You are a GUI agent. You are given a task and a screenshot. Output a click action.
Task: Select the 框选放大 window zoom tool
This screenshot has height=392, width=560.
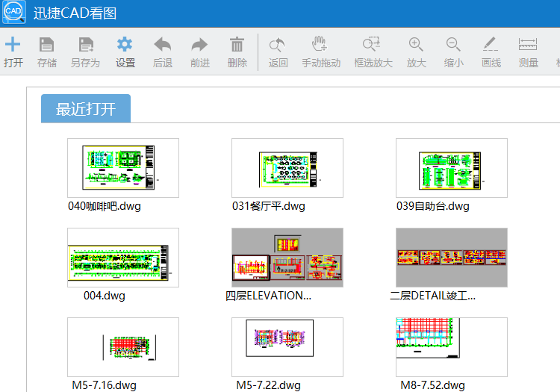coord(371,44)
